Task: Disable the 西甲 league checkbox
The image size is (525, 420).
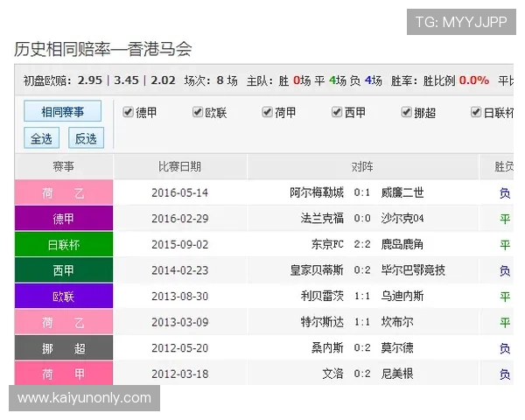Action: (x=337, y=112)
